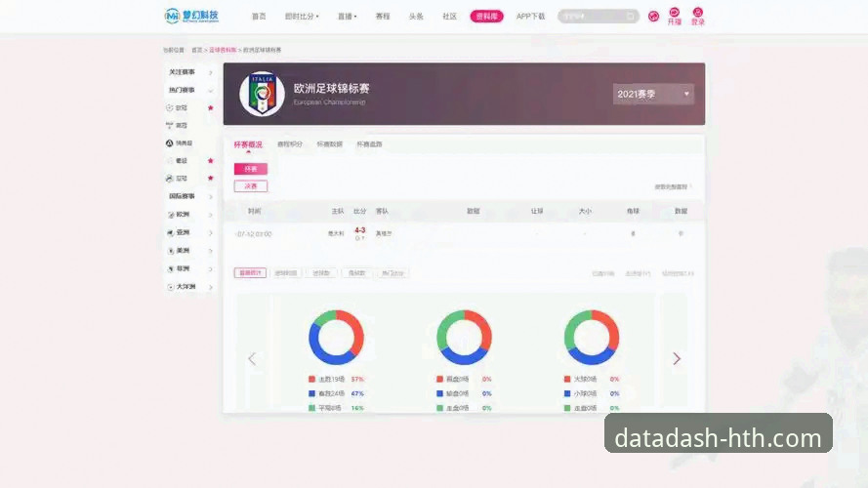
Task: Click the 登录 login icon
Action: tap(698, 12)
